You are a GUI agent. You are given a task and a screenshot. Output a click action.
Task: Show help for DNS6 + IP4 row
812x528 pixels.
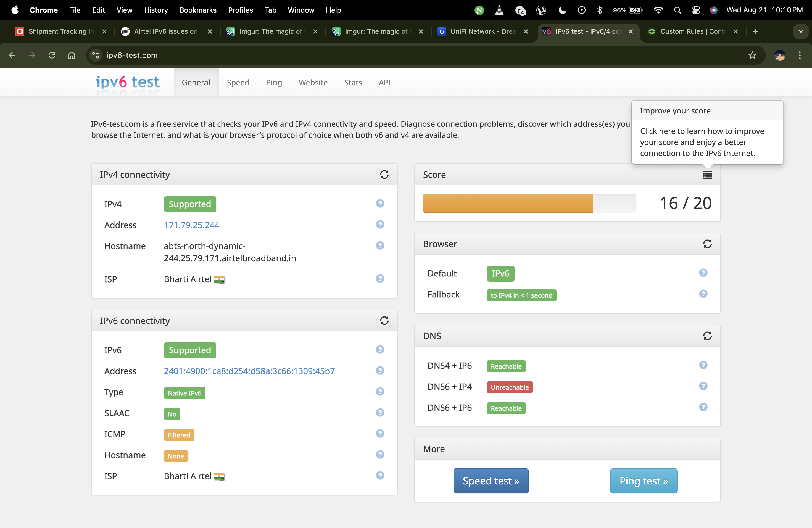[703, 386]
